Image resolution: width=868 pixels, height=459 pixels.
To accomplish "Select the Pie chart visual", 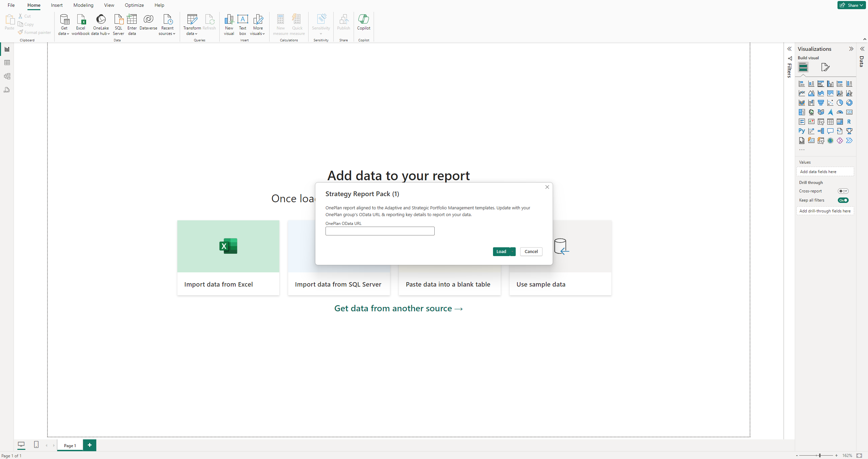I will pyautogui.click(x=840, y=103).
